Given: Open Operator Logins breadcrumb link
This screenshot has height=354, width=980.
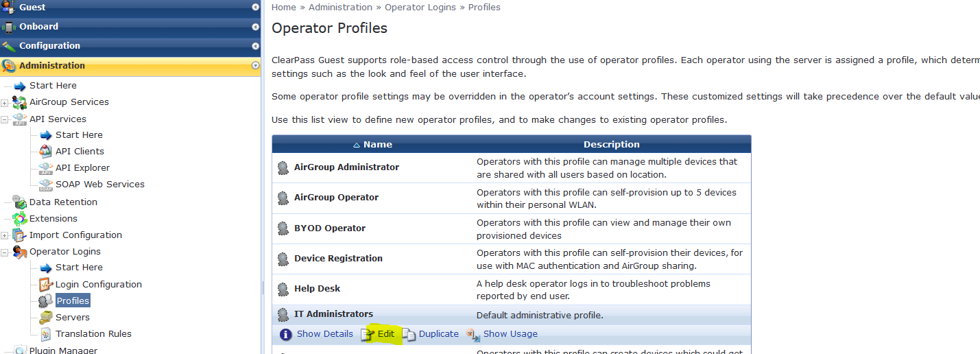Looking at the screenshot, I should 420,8.
